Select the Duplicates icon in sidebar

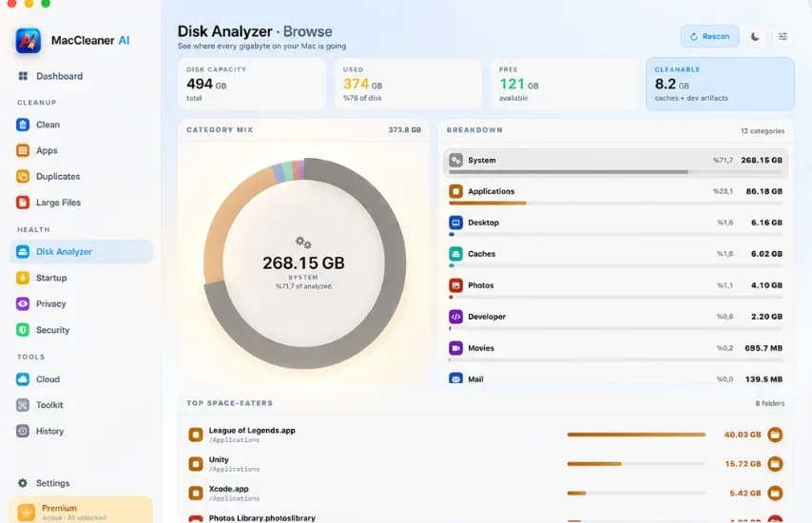(23, 176)
